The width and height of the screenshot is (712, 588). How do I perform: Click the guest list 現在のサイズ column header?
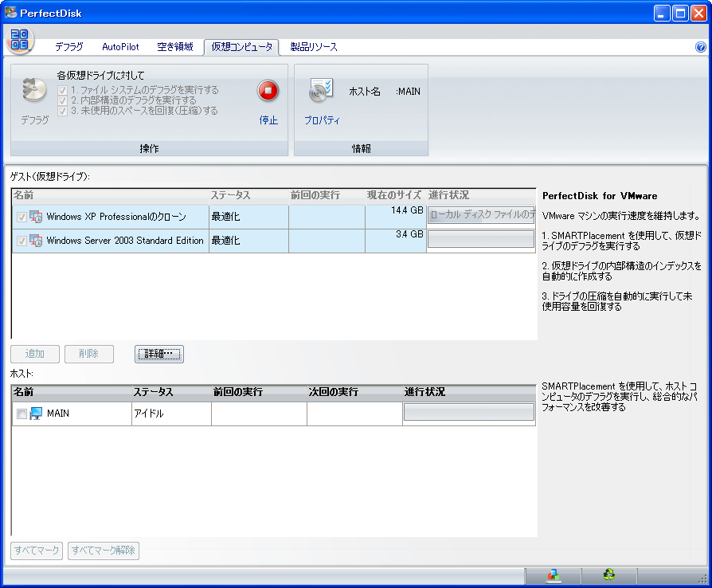tap(396, 196)
